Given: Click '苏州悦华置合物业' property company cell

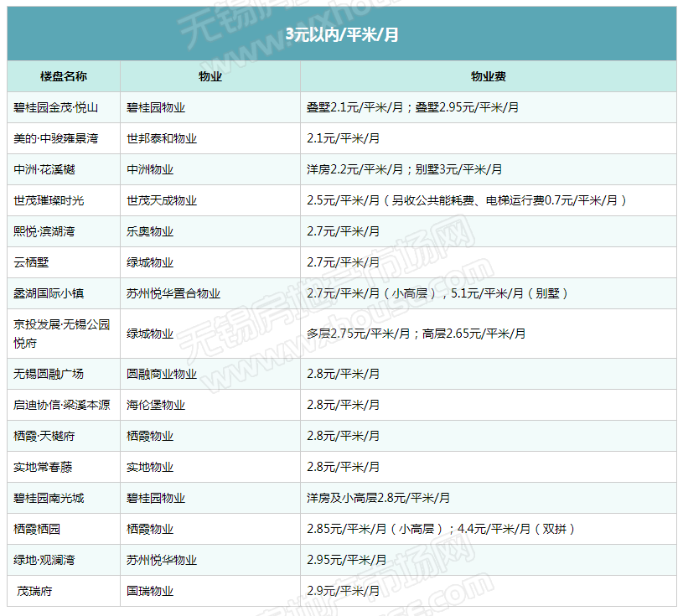Looking at the screenshot, I should click(210, 293).
